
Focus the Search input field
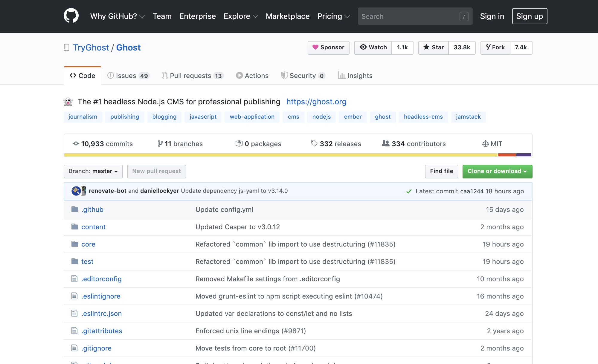(x=415, y=16)
